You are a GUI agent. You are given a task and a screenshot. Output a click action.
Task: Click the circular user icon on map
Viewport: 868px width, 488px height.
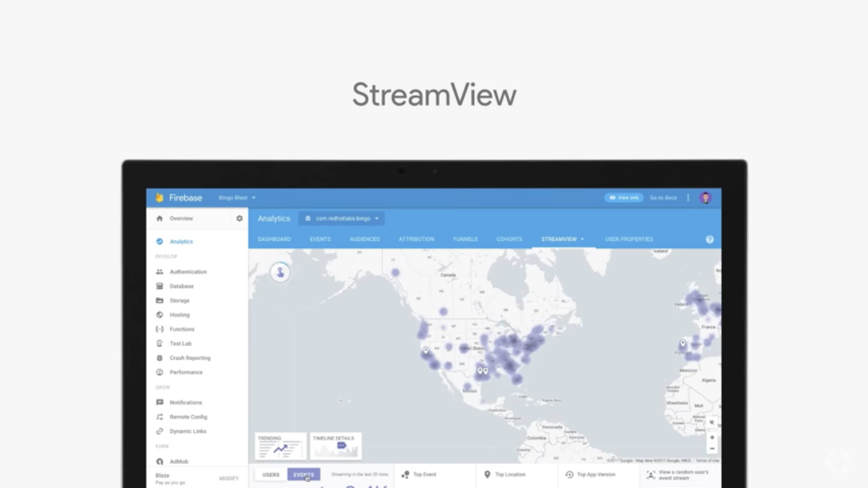(280, 273)
